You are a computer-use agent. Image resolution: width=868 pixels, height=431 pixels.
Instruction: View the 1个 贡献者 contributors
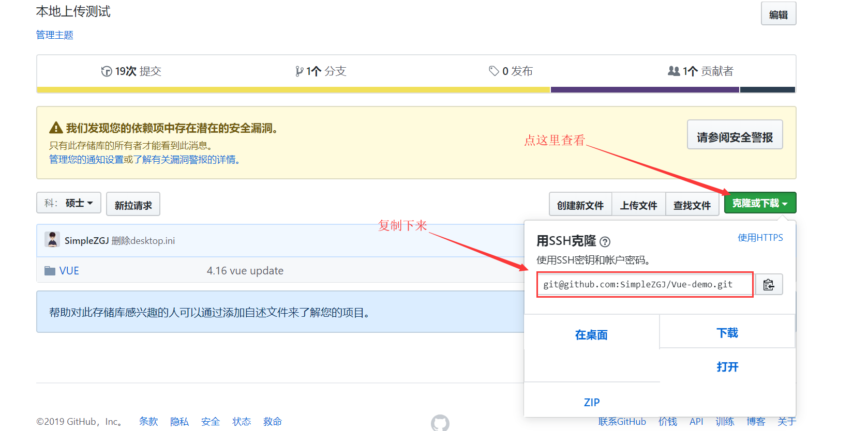point(700,71)
